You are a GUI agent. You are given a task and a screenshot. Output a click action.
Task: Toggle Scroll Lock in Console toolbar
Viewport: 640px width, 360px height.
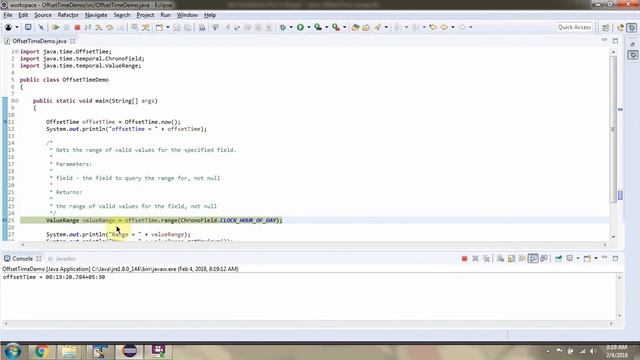pyautogui.click(x=511, y=258)
